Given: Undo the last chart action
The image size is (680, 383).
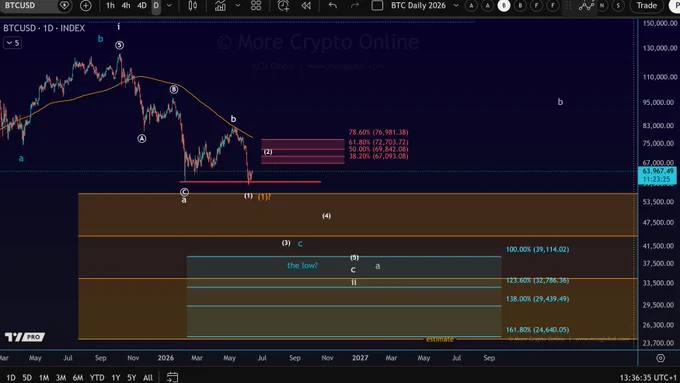Looking at the screenshot, I should tap(333, 6).
